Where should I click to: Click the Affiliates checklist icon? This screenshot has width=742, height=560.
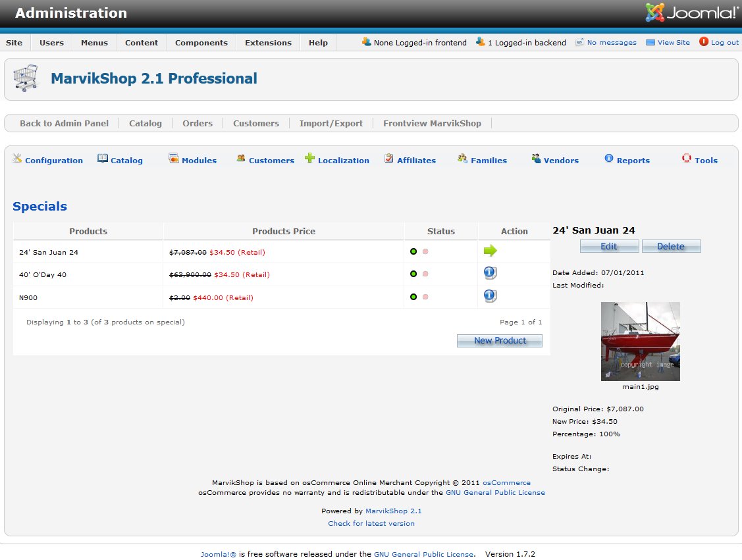[389, 159]
